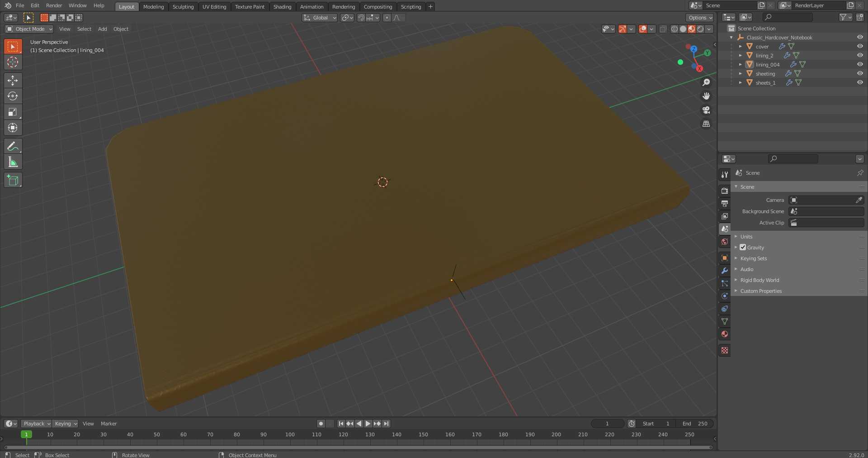Screen dimensions: 868x458
Task: Hide the sheets_1 object in outliner
Action: point(860,82)
